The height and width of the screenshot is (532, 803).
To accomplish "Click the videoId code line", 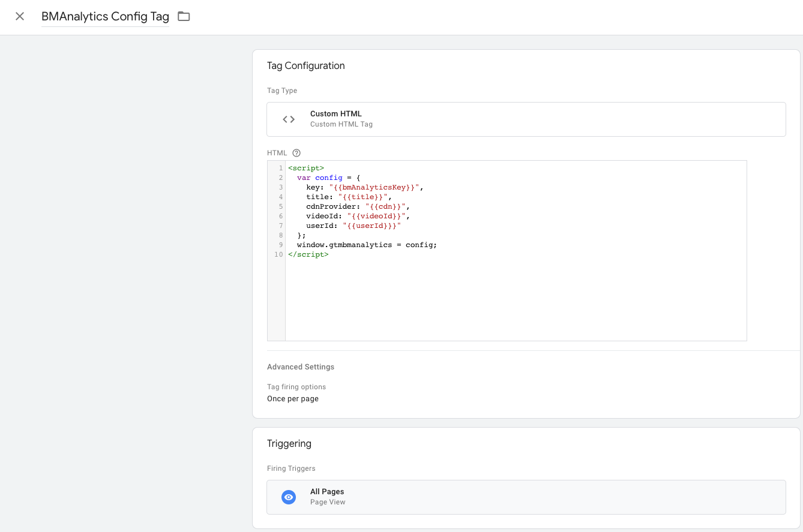I will pyautogui.click(x=358, y=216).
